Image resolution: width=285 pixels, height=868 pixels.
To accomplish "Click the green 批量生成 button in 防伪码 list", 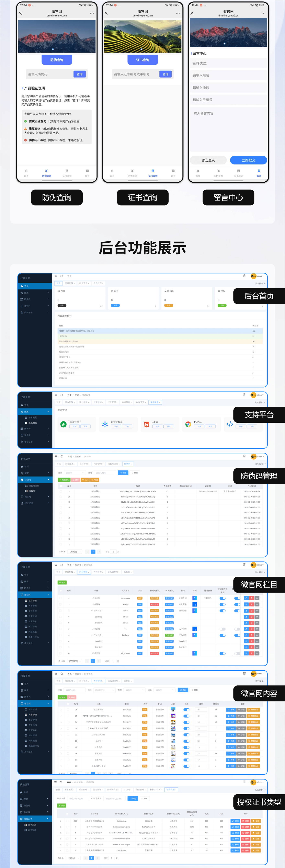I will point(64,479).
